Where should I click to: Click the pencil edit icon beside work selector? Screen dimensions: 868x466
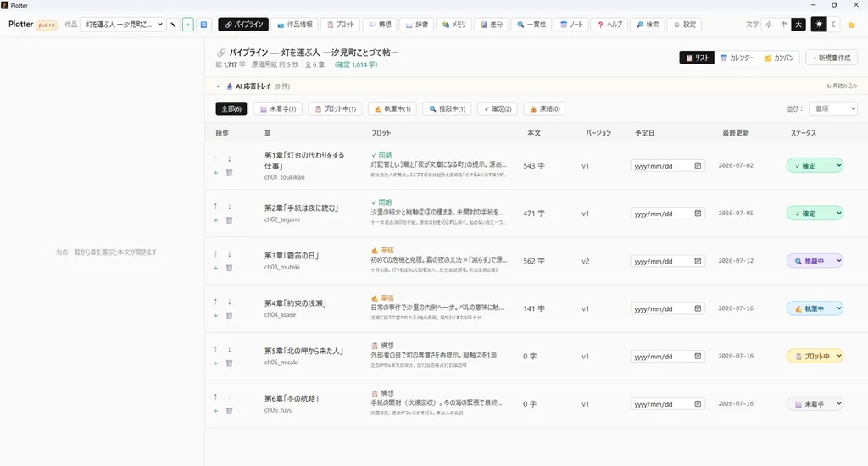point(173,25)
